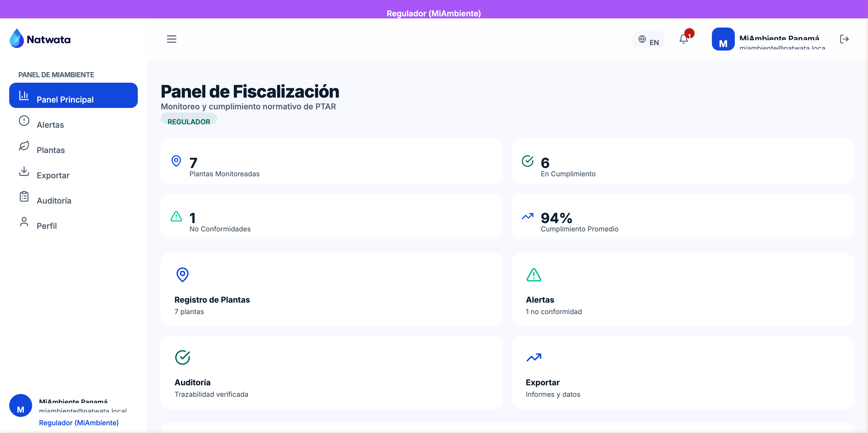Click the map pin icon in Registro de Plantas
868x433 pixels.
coord(182,275)
